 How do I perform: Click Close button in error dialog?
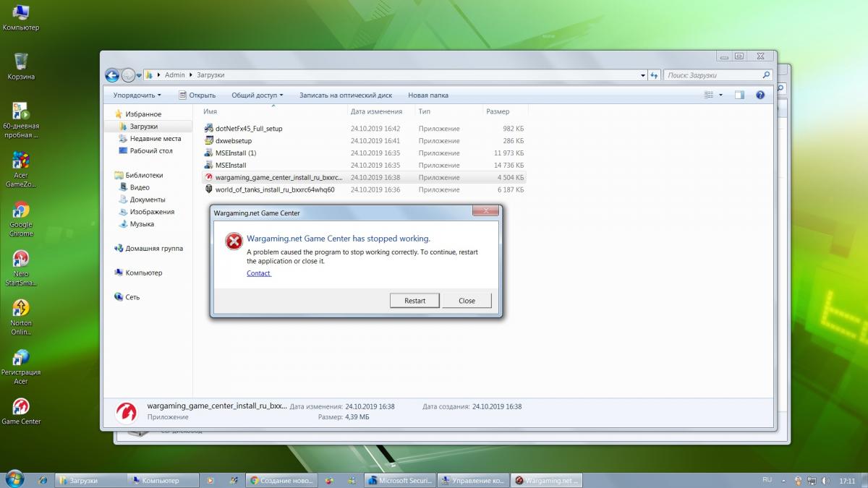(467, 301)
